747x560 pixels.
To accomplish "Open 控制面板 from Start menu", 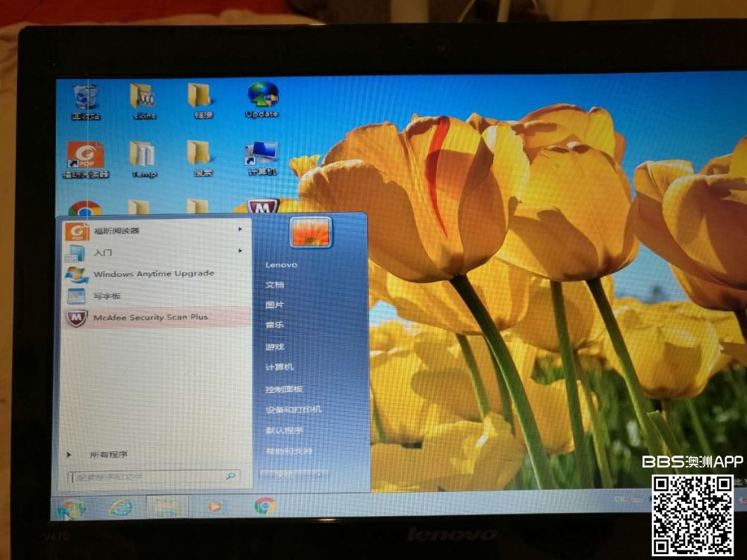I will point(284,389).
